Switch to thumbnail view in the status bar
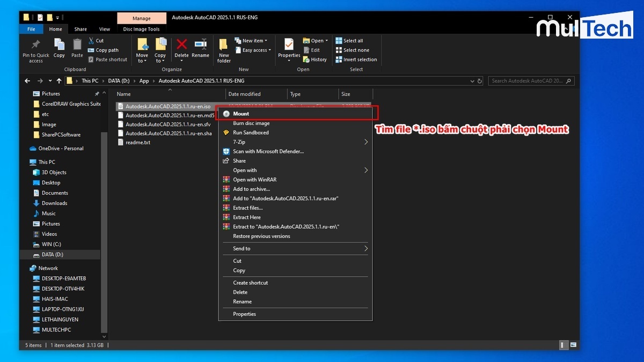Screen dimensions: 644x362 [x=573, y=345]
